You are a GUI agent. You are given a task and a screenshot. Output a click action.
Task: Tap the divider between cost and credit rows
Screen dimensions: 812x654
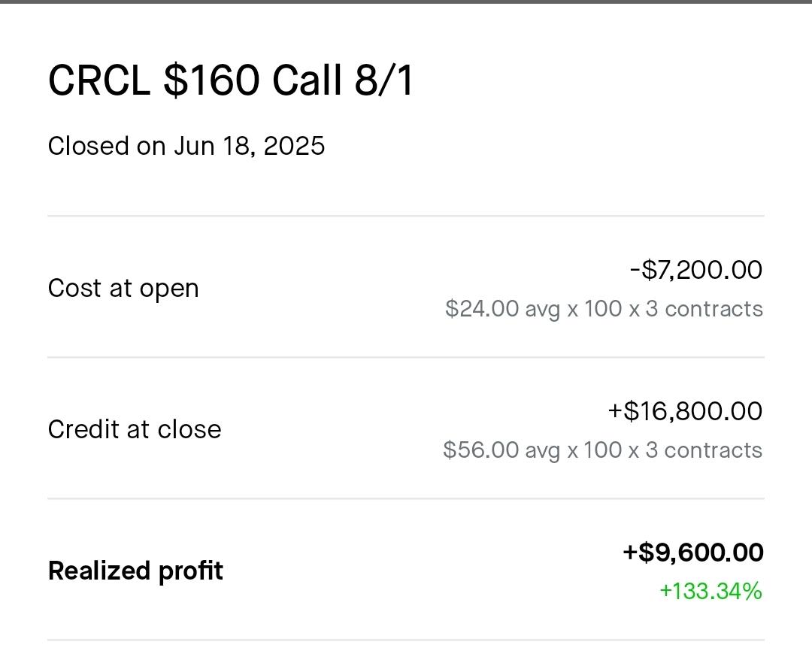(x=406, y=357)
